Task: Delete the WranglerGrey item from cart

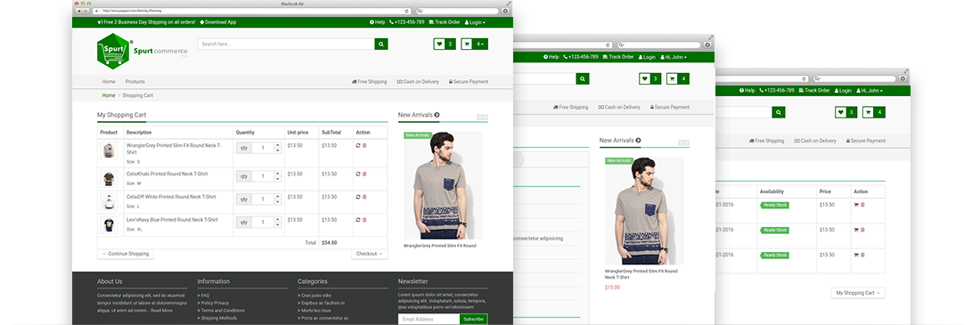Action: pos(365,146)
